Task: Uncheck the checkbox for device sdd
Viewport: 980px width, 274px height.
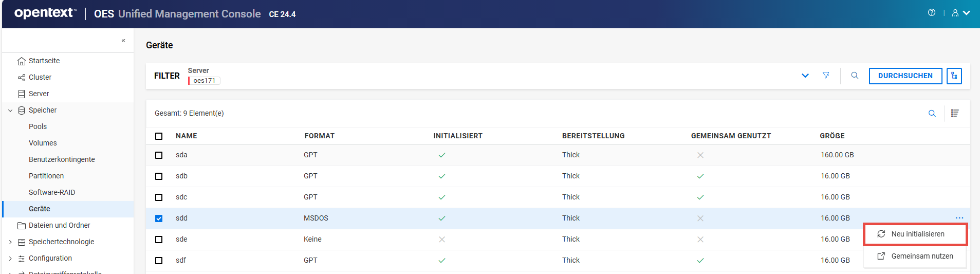Action: [159, 218]
